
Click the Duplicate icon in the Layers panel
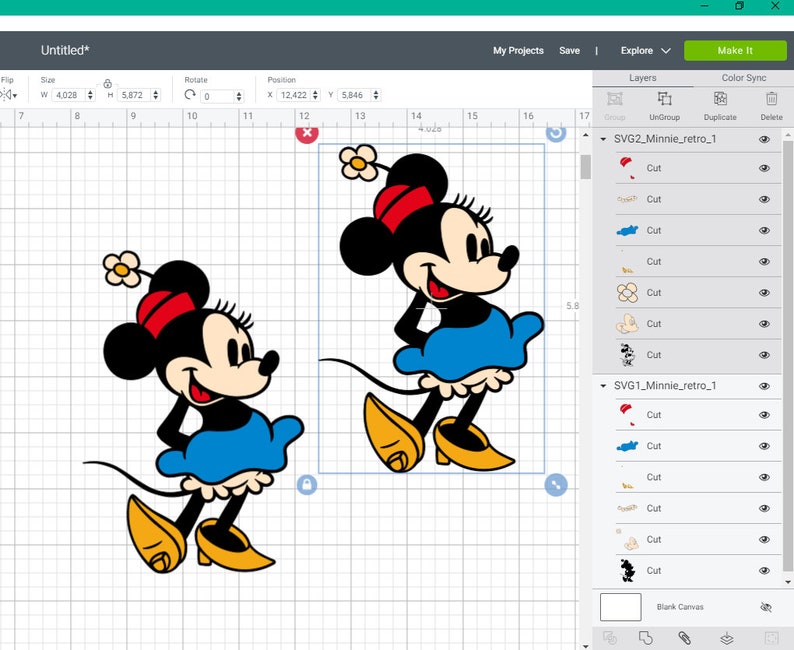(720, 99)
